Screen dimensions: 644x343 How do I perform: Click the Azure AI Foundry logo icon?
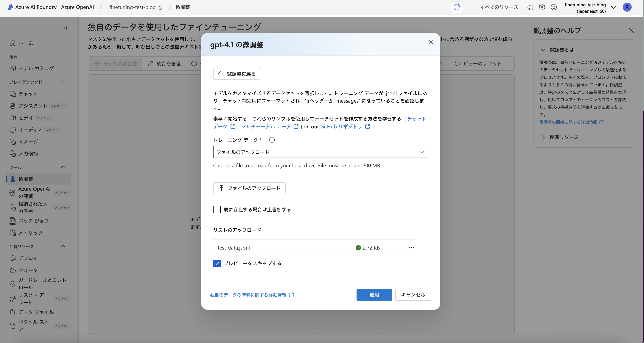coord(10,7)
